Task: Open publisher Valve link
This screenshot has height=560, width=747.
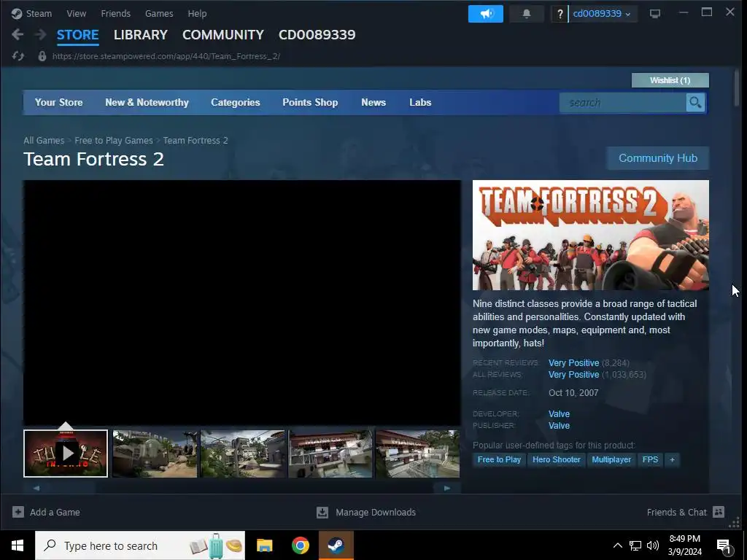Action: pos(559,426)
